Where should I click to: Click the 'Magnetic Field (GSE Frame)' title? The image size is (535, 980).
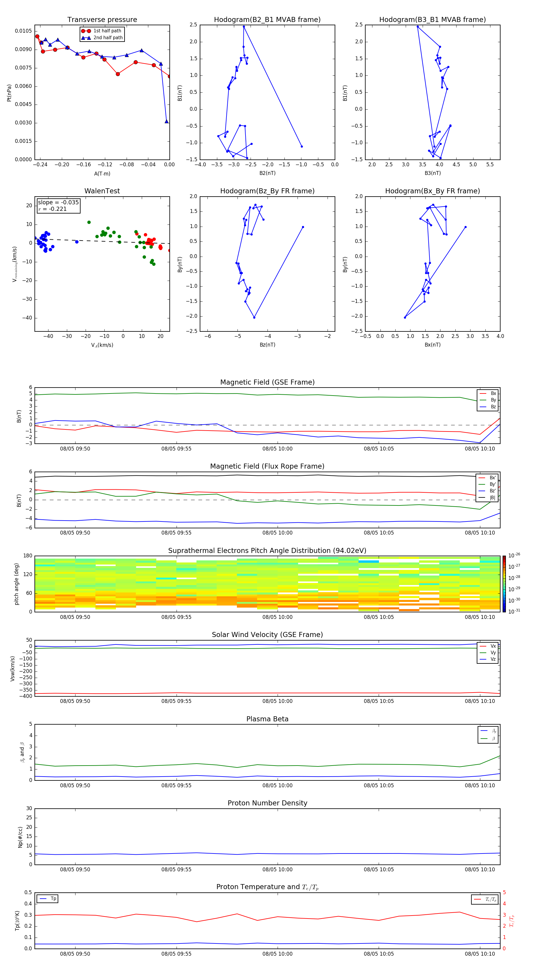[x=267, y=382]
